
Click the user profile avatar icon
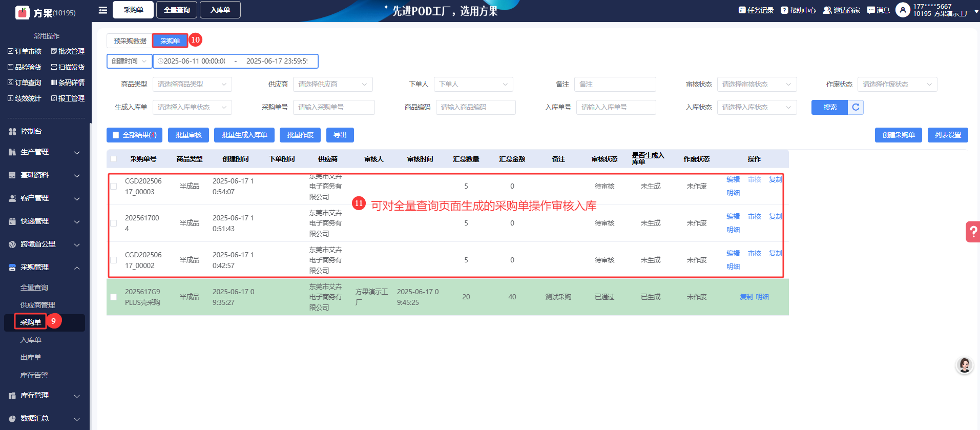(902, 10)
